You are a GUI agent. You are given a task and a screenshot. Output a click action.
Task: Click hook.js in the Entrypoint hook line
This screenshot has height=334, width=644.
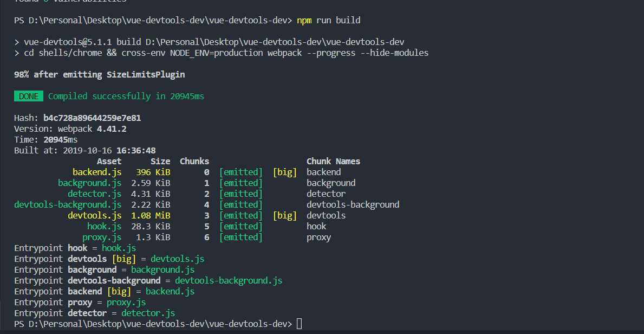[x=119, y=248]
